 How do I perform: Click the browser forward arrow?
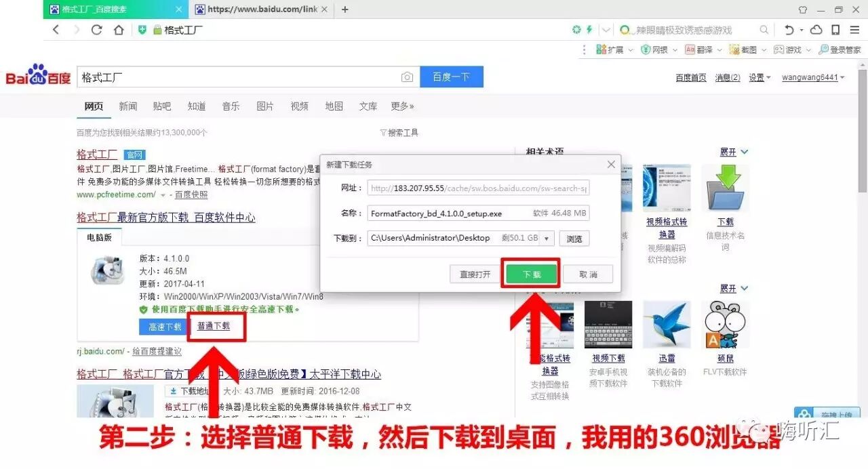coord(76,30)
